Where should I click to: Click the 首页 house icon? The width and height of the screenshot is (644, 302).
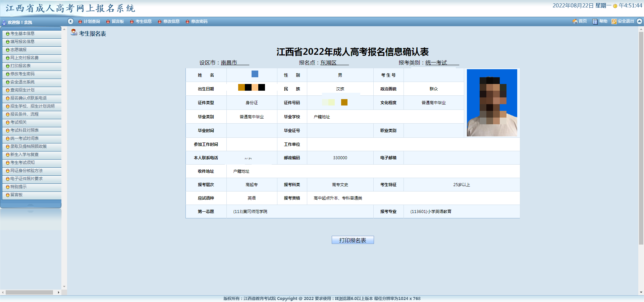pos(575,21)
